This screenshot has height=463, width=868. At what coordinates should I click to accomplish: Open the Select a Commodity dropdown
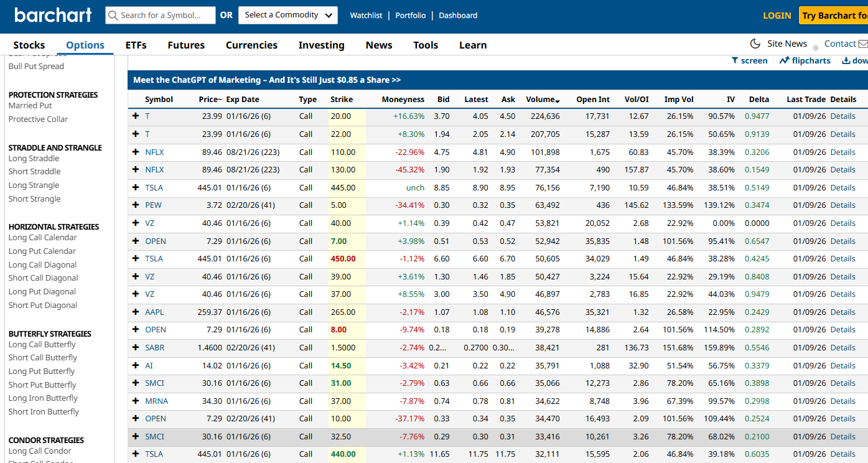[x=288, y=15]
